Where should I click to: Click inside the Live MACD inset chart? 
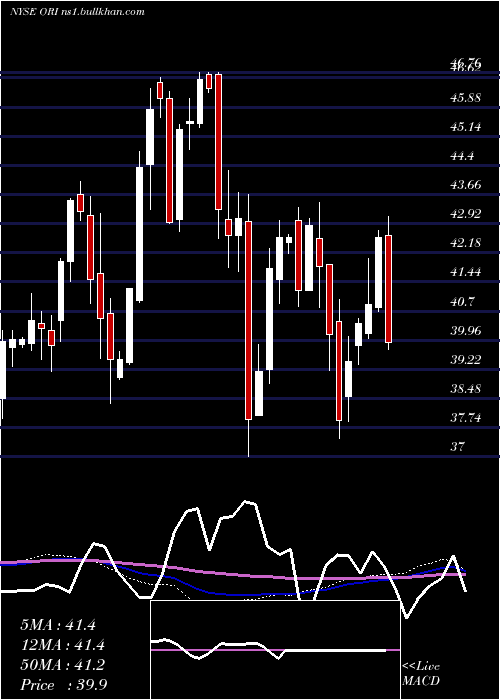(275, 650)
